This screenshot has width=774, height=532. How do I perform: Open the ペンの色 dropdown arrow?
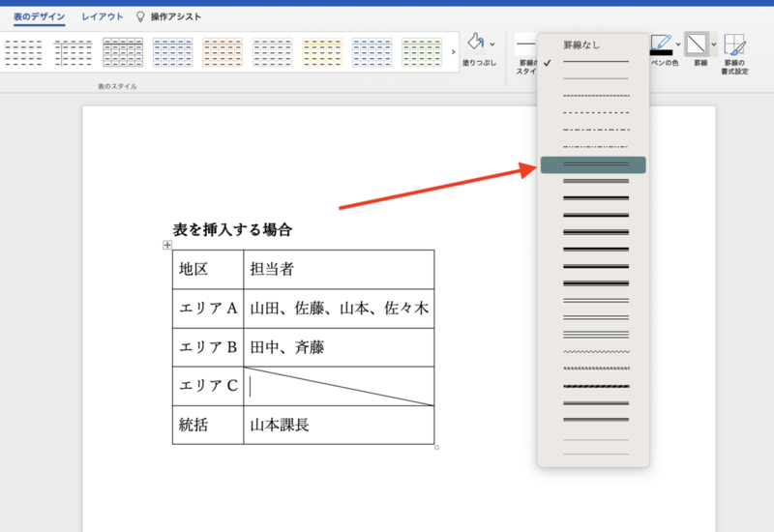pos(678,44)
